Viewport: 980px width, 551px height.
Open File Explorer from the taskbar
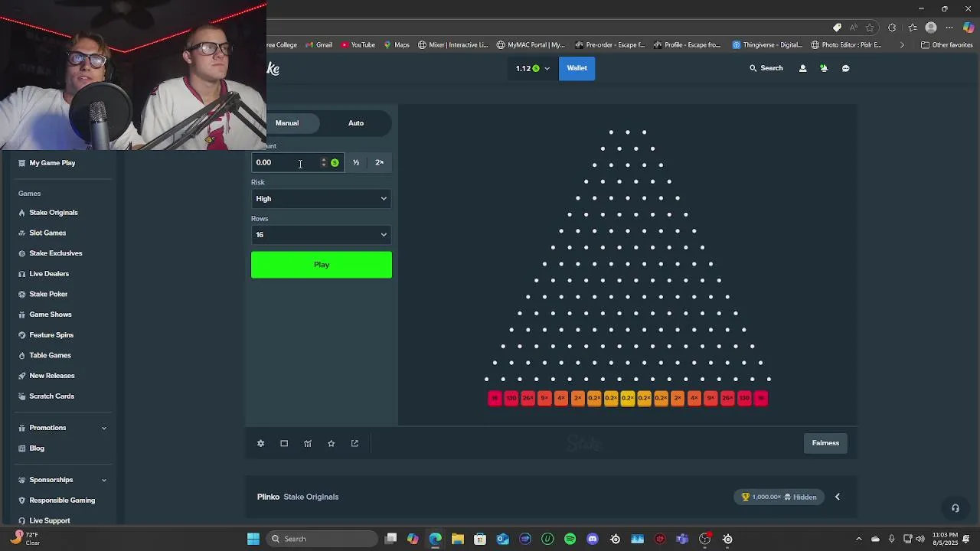[458, 539]
